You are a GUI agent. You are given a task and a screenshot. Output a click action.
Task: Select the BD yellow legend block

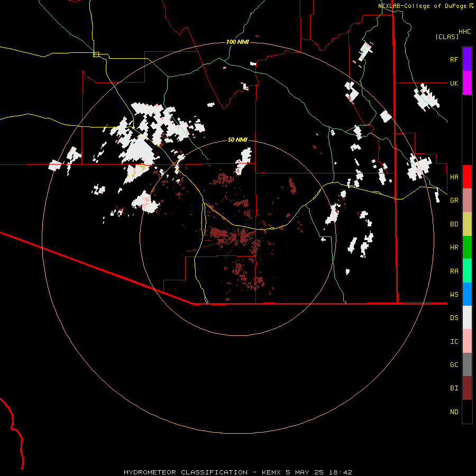click(x=467, y=224)
